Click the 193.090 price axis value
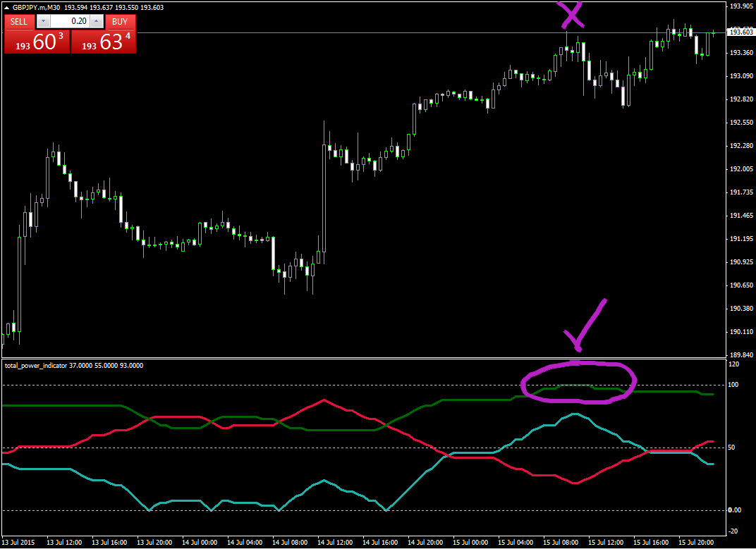 click(x=741, y=76)
